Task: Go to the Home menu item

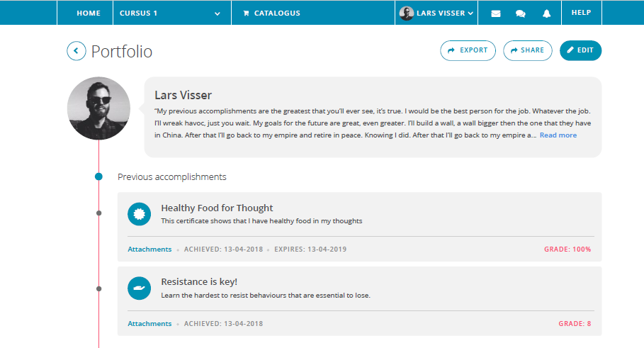Action: click(x=89, y=13)
